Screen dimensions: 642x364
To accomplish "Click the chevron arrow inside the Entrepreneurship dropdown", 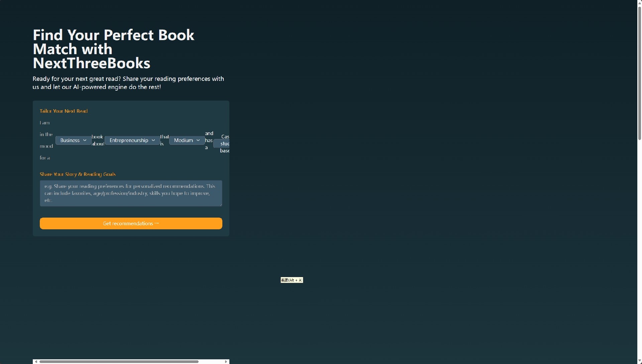I will click(153, 140).
